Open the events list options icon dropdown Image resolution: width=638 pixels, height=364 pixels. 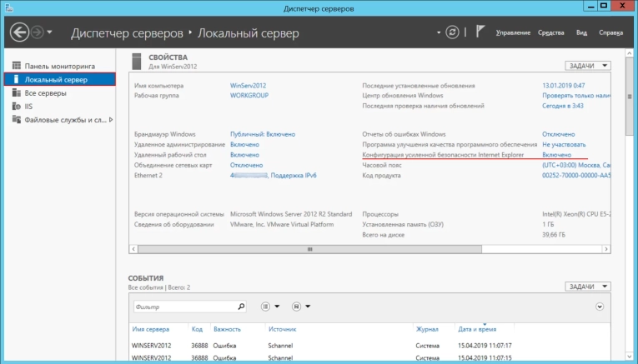pos(270,307)
